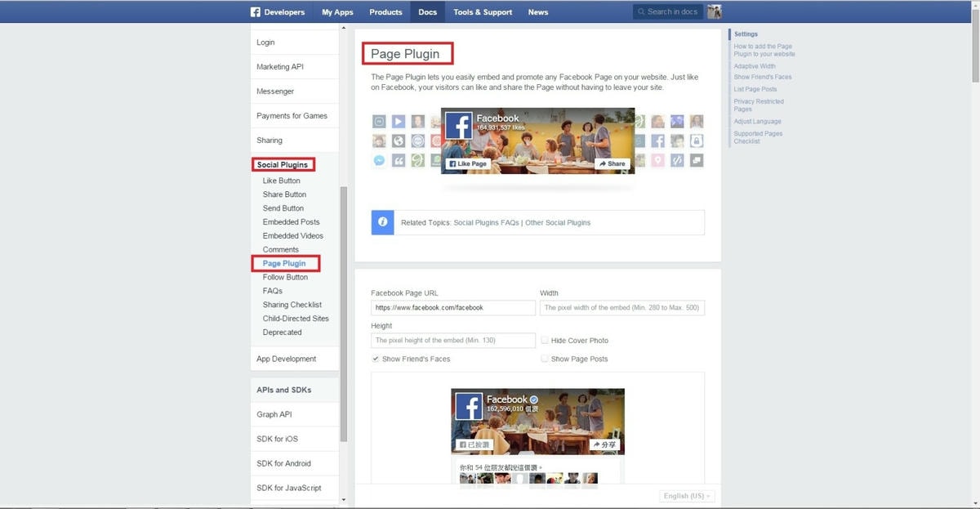
Task: Click the Search in docs field
Action: 668,11
